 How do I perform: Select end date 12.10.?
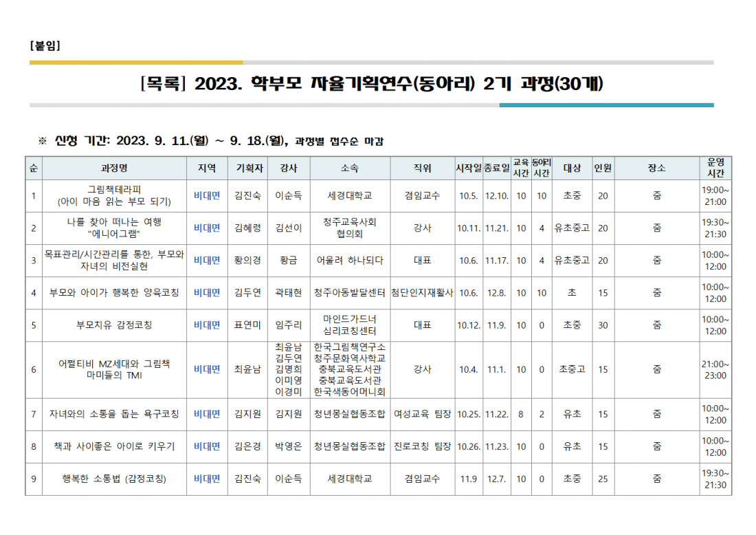[x=497, y=196]
